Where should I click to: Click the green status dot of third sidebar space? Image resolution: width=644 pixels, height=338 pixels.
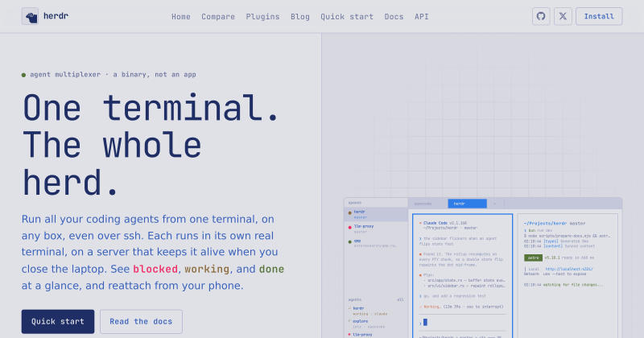350,242
